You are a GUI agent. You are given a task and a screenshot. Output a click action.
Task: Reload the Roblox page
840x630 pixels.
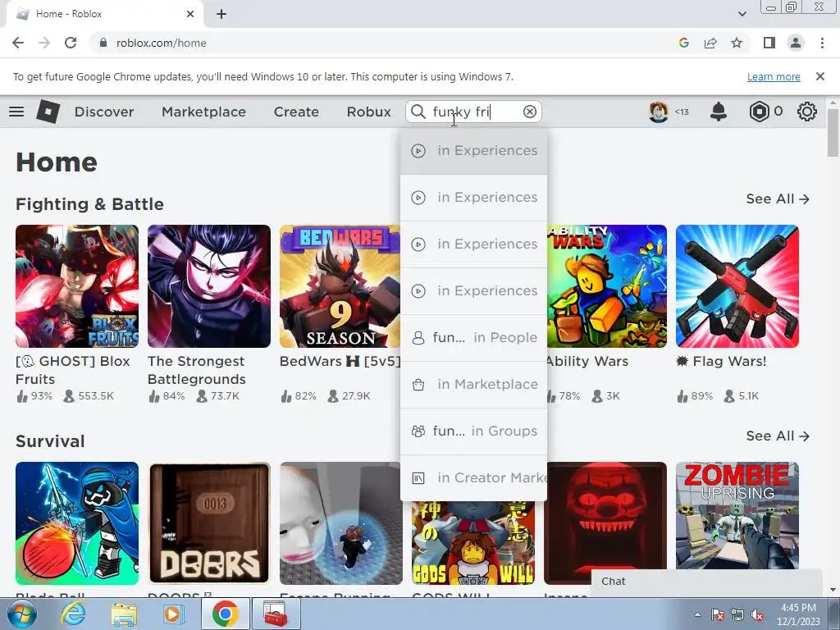tap(71, 43)
